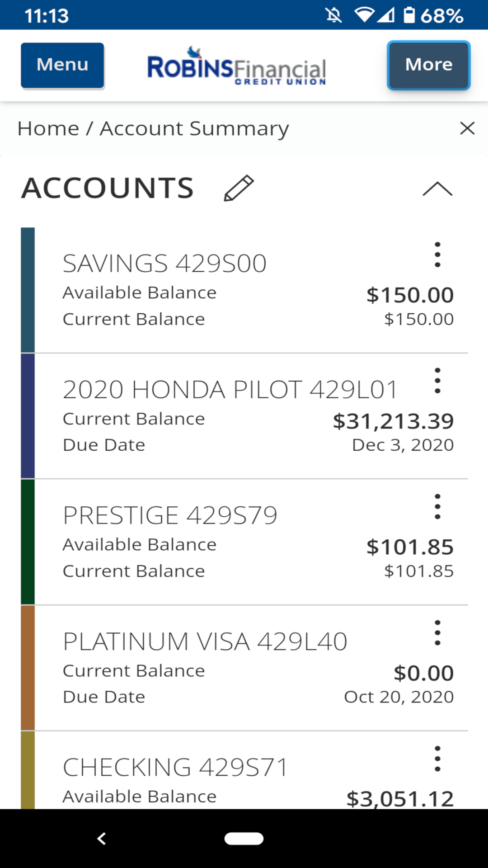Close the Account Summary breadcrumb bar

pos(467,128)
